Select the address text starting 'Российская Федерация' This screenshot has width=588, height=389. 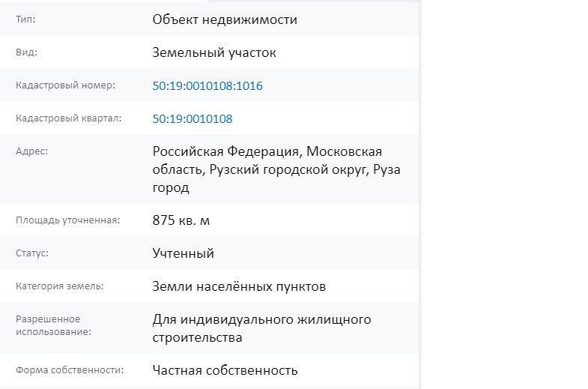[x=276, y=169]
